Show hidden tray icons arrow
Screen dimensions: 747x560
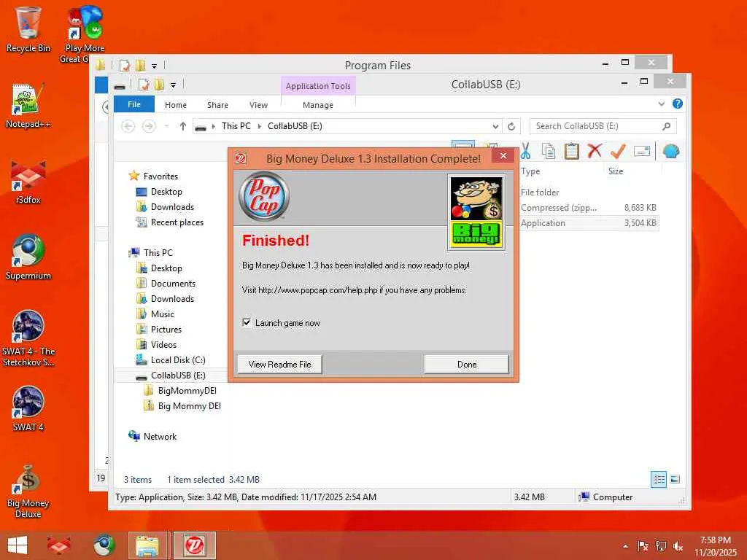coord(625,546)
